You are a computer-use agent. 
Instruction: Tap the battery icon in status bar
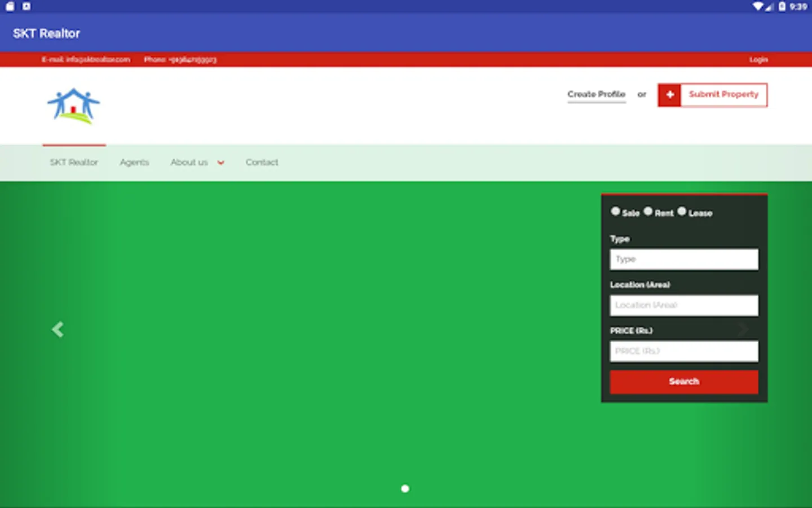click(782, 6)
